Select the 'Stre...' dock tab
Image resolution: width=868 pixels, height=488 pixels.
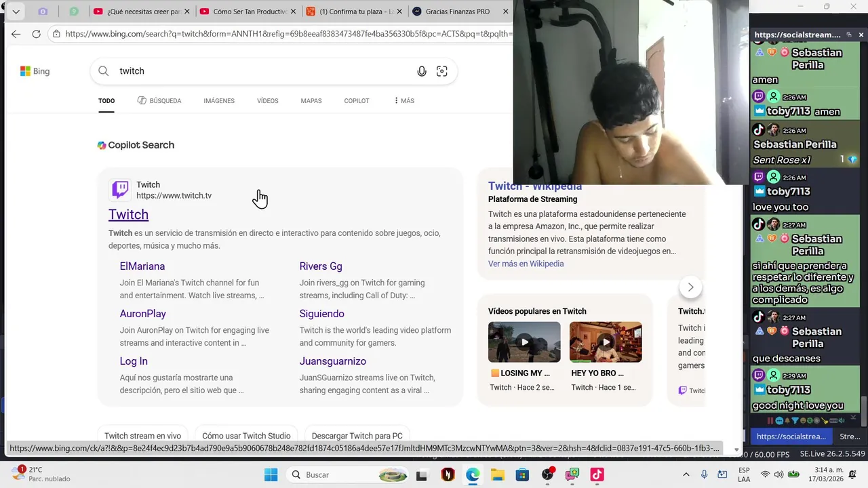point(850,436)
